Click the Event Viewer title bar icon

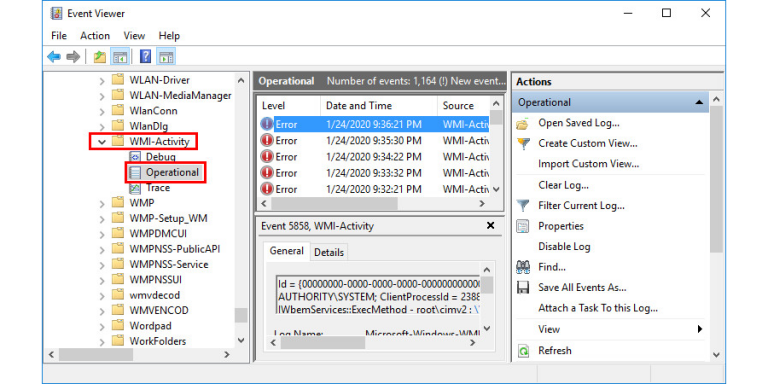pos(57,13)
